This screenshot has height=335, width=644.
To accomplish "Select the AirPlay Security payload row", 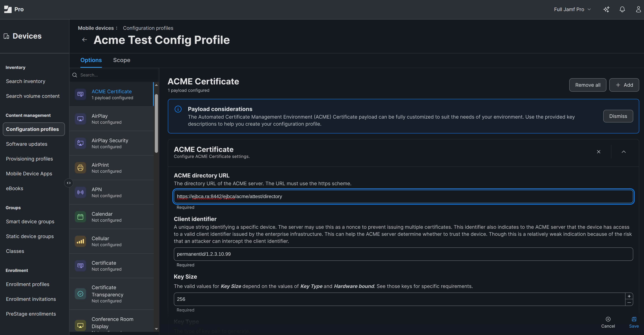I will [111, 143].
